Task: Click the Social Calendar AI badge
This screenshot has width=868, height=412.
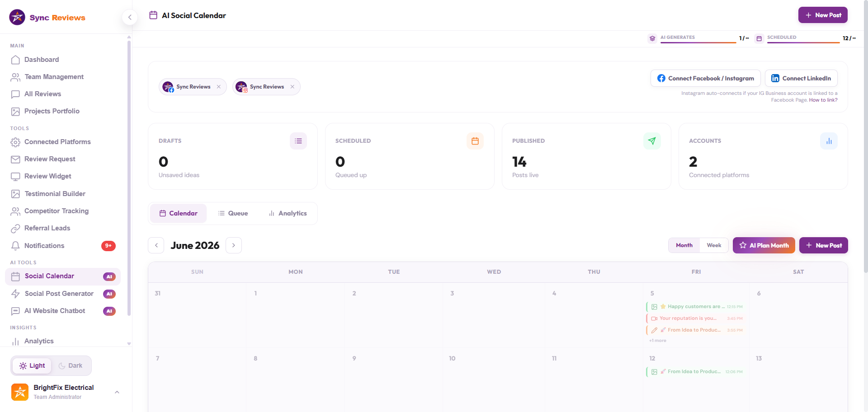Action: (x=109, y=276)
